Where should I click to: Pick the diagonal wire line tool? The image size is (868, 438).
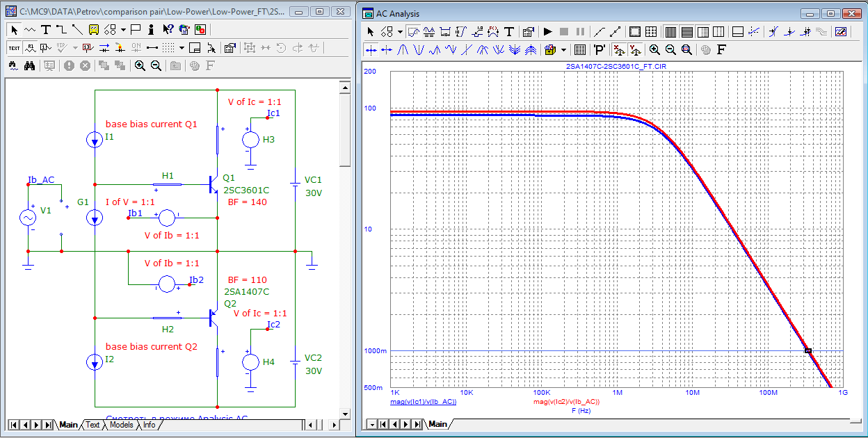tap(77, 30)
